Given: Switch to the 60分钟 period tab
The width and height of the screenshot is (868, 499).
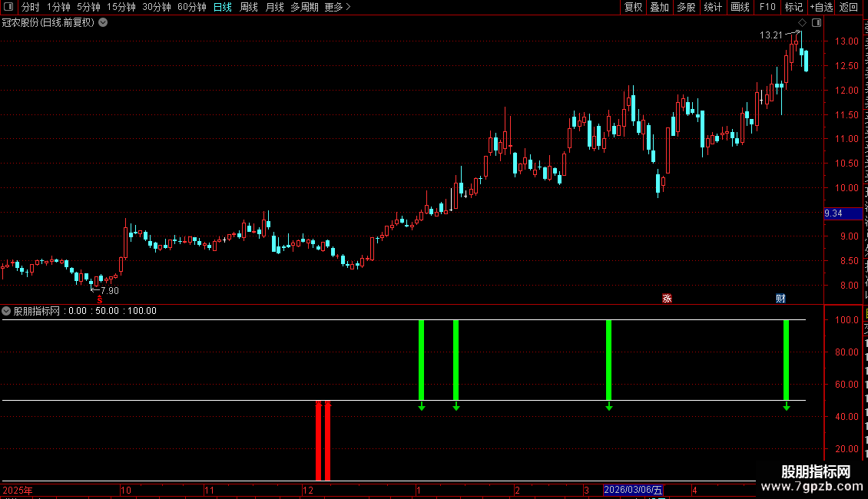Looking at the screenshot, I should pyautogui.click(x=191, y=7).
